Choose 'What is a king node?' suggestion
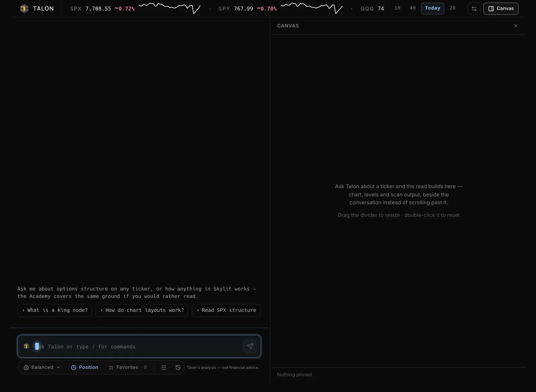 pyautogui.click(x=55, y=310)
